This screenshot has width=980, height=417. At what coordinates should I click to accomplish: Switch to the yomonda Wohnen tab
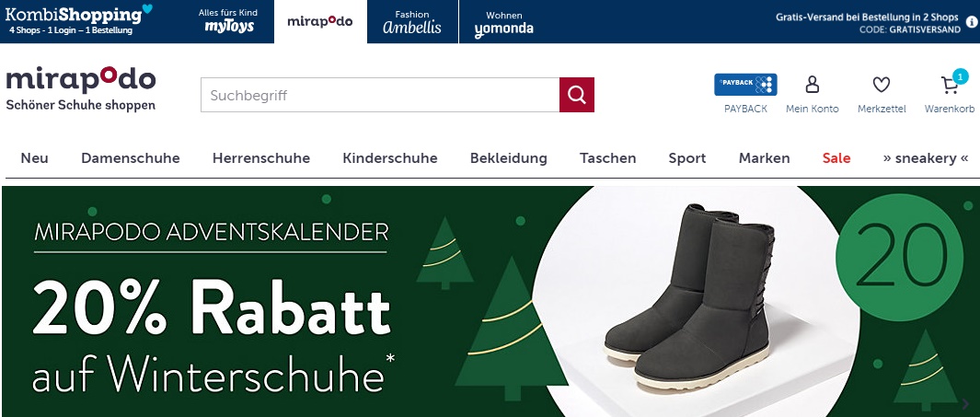click(503, 22)
